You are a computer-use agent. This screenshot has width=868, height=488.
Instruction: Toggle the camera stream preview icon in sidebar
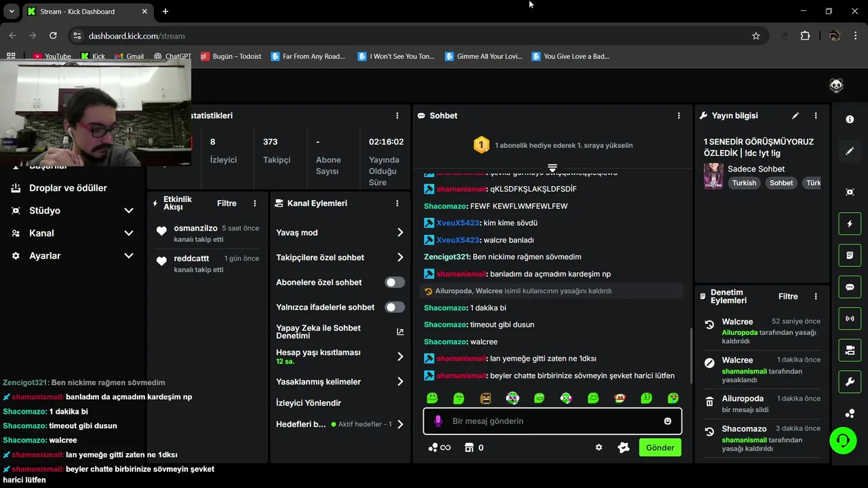coord(850,350)
